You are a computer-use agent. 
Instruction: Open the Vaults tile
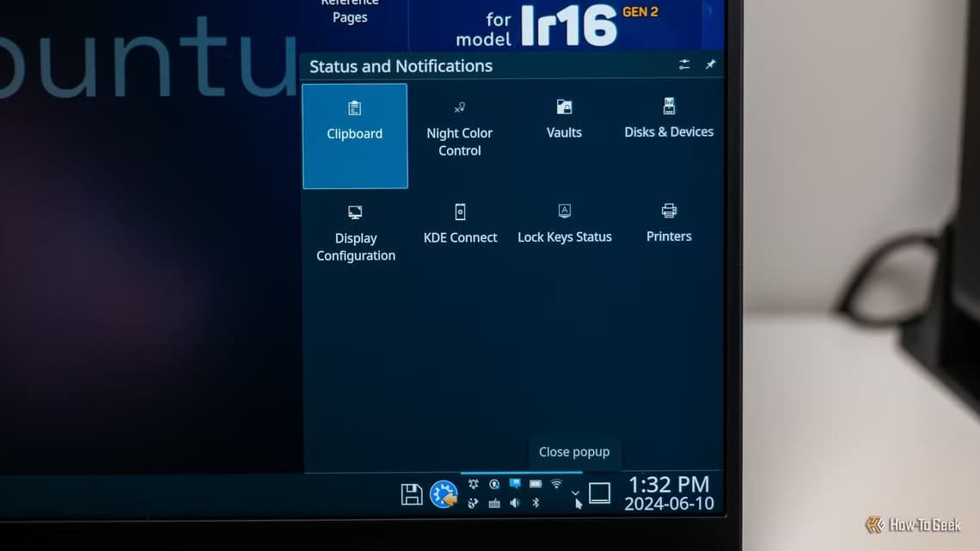(x=564, y=120)
